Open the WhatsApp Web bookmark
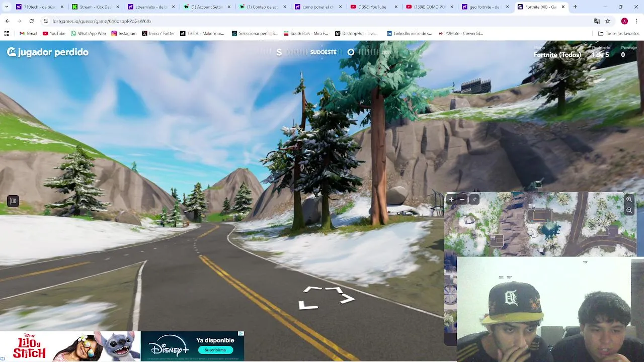This screenshot has width=644, height=362. tap(88, 33)
